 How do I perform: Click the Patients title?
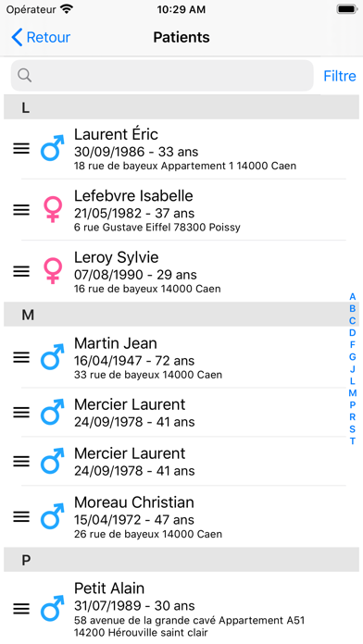click(x=181, y=37)
